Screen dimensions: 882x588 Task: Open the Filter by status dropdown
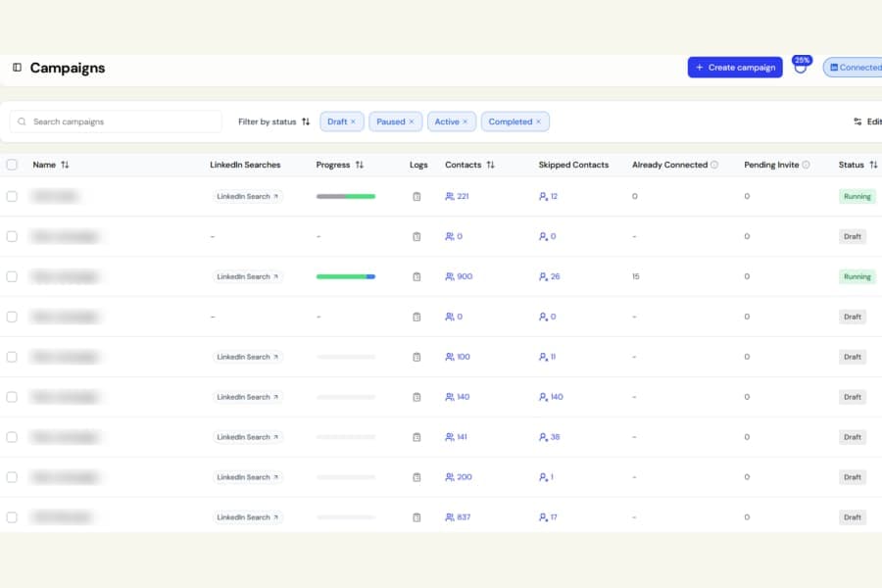[274, 122]
